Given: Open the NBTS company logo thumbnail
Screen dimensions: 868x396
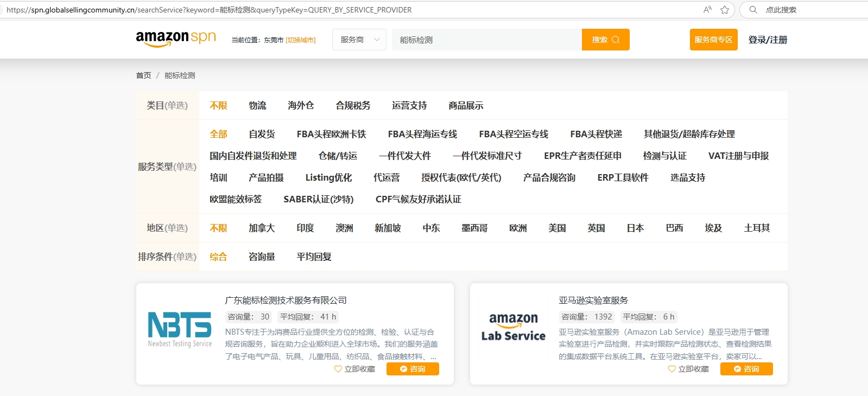Looking at the screenshot, I should click(180, 329).
